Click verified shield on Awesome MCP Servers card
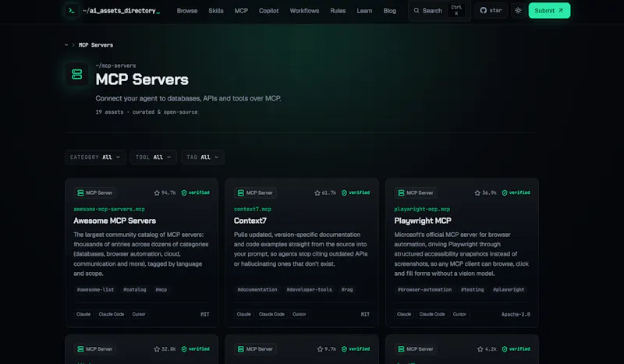Viewport: 624px width, 364px height. pyautogui.click(x=184, y=193)
